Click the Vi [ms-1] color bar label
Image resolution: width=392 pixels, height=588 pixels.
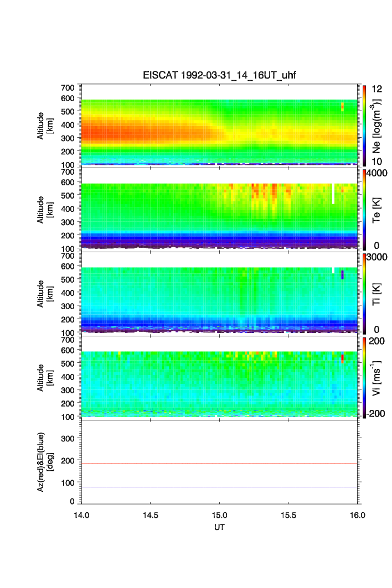pos(376,378)
